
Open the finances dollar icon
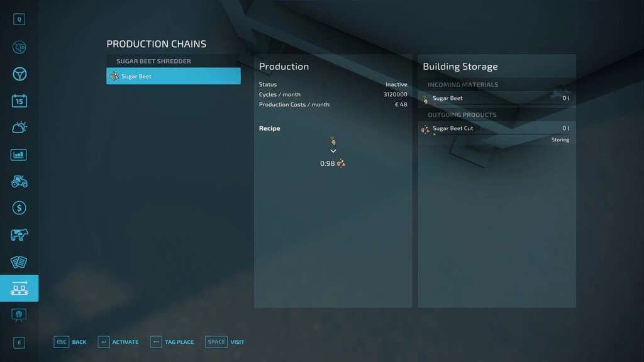(19, 208)
